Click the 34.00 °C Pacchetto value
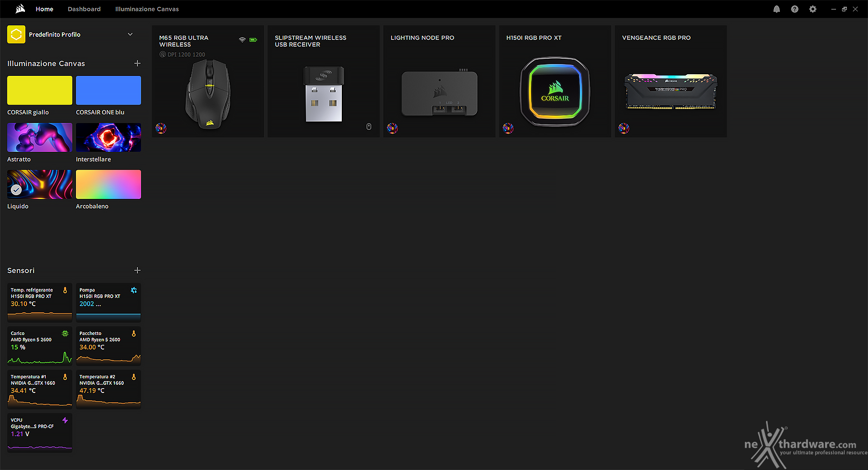 pyautogui.click(x=92, y=347)
